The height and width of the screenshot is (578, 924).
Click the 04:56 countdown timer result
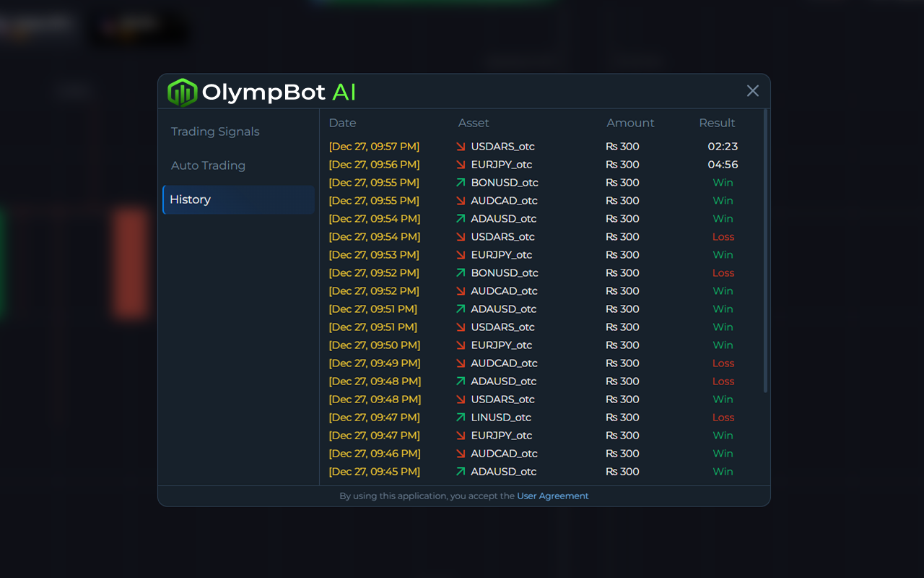pos(723,165)
